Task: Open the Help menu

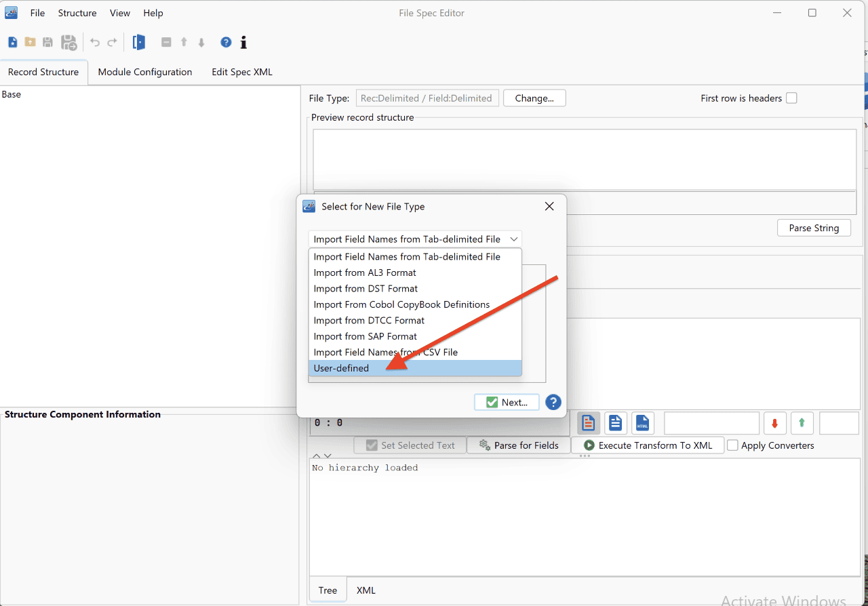Action: (x=153, y=13)
